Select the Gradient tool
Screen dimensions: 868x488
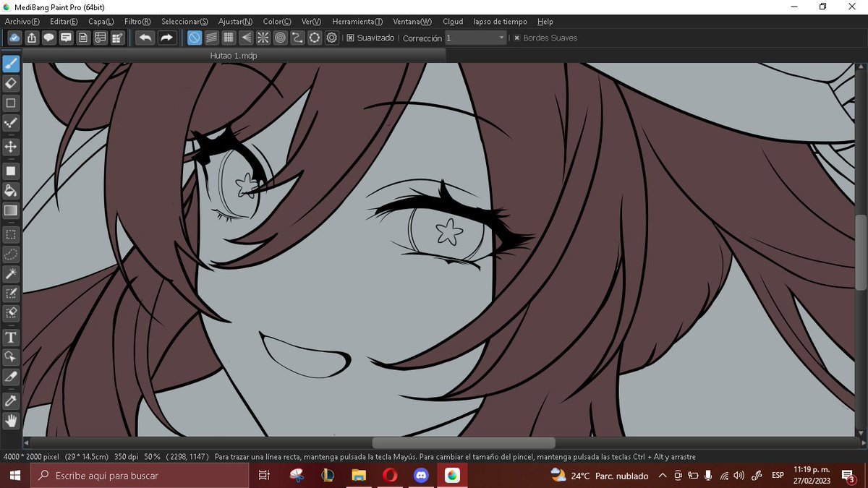pos(11,210)
